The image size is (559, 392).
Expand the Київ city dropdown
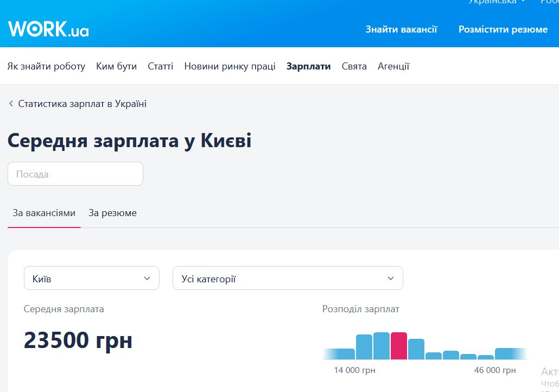[92, 278]
